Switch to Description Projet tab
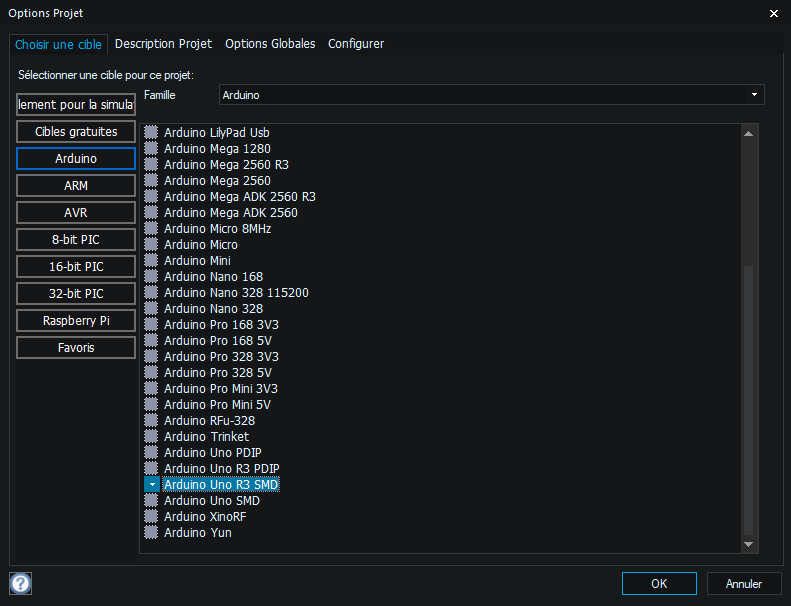Viewport: 791px width, 606px height. [x=163, y=44]
